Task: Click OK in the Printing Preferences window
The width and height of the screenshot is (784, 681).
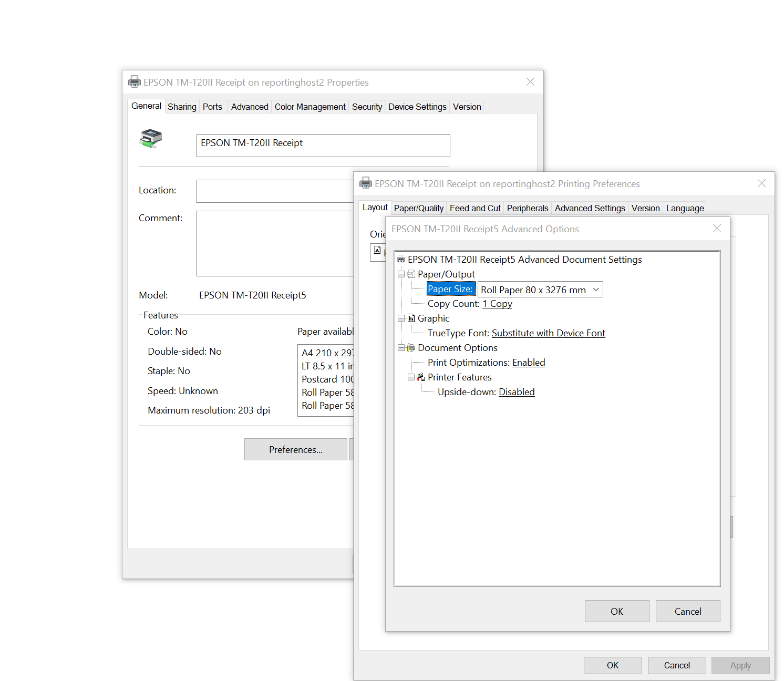Action: [x=613, y=665]
